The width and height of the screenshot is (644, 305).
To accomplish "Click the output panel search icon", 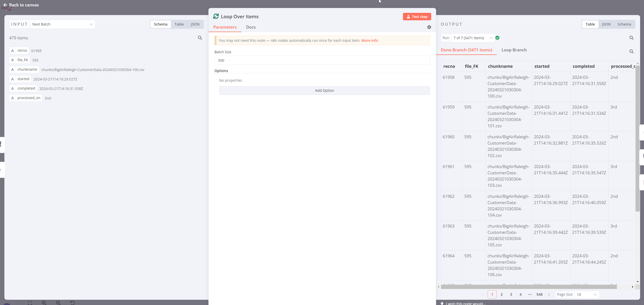I will point(631,38).
